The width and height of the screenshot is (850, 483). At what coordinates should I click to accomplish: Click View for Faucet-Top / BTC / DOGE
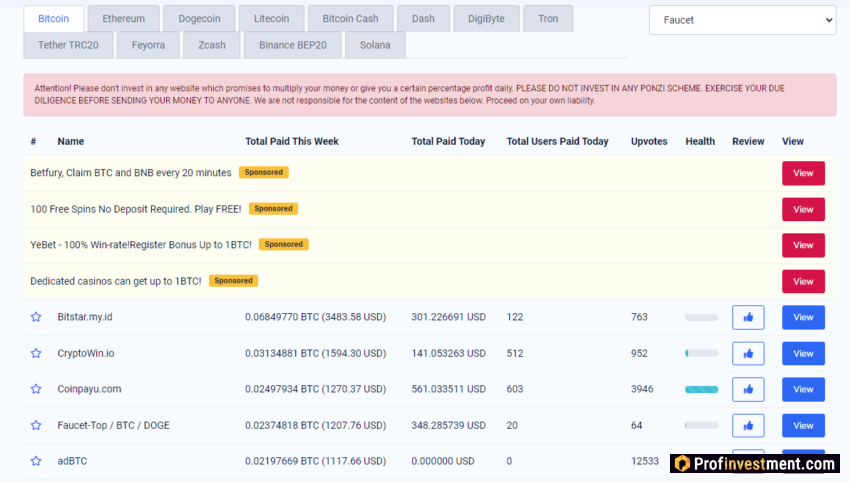(803, 426)
